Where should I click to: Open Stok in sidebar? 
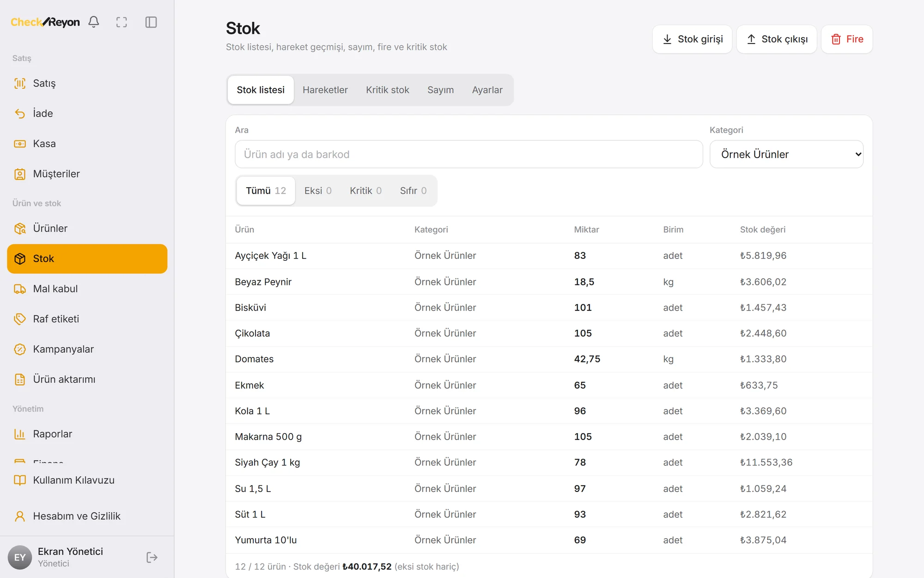tap(87, 259)
